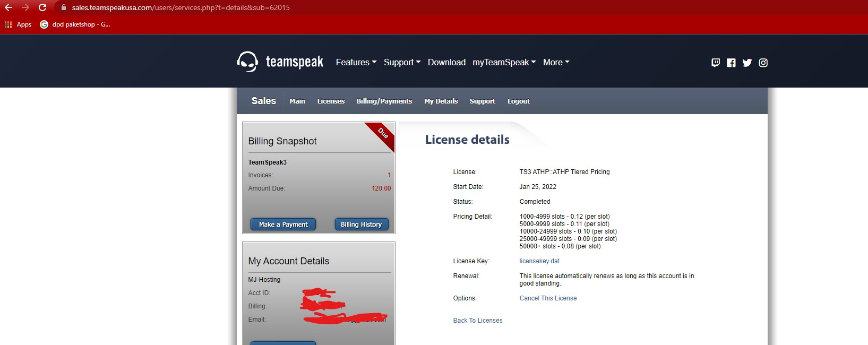The height and width of the screenshot is (345, 868).
Task: Go back using browser back arrow
Action: [x=8, y=7]
